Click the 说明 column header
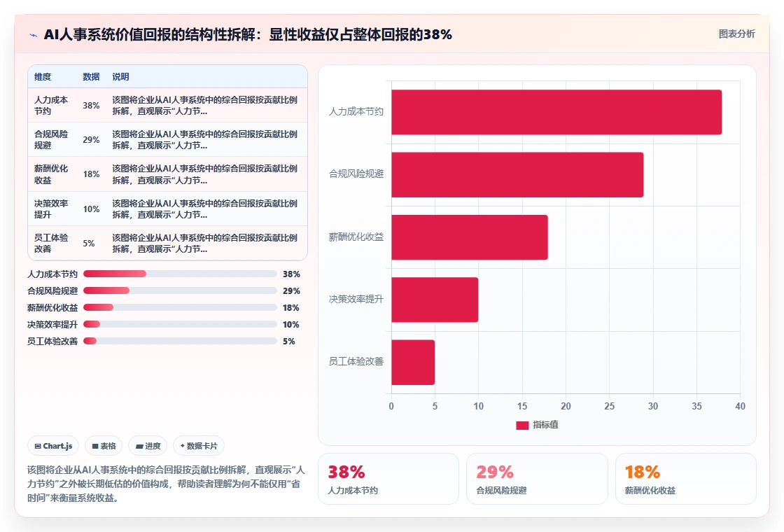This screenshot has height=532, width=784. tap(120, 76)
